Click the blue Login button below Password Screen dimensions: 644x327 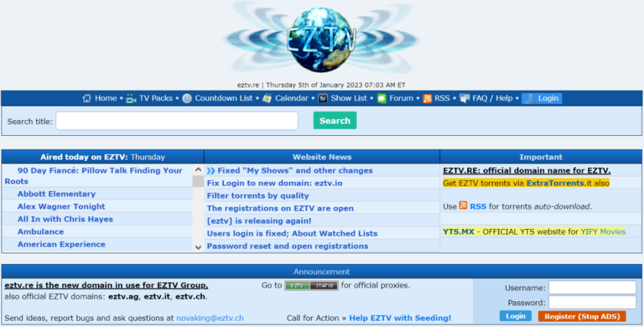tap(515, 316)
